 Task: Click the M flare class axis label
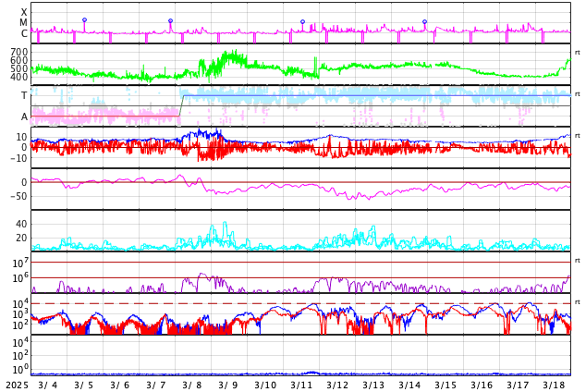coord(23,23)
